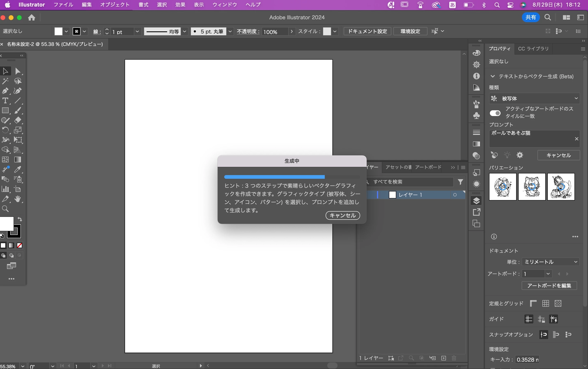
Task: Choose the Eraser tool
Action: click(x=18, y=120)
